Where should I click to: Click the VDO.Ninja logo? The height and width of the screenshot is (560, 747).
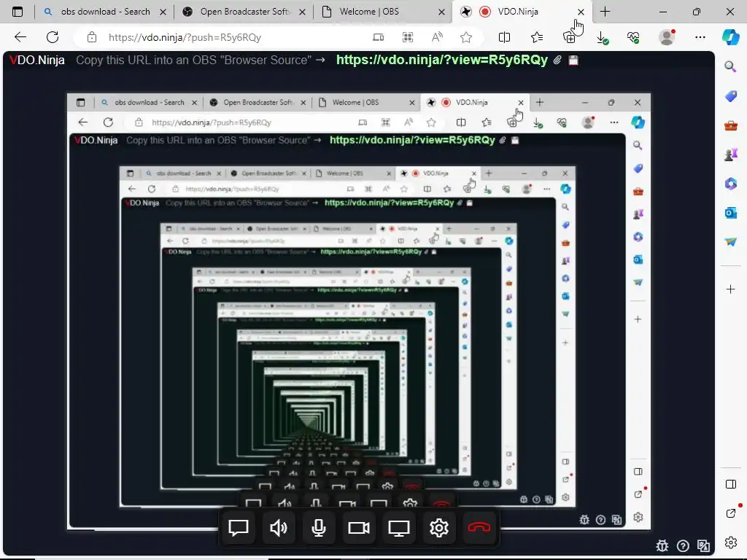pyautogui.click(x=37, y=61)
